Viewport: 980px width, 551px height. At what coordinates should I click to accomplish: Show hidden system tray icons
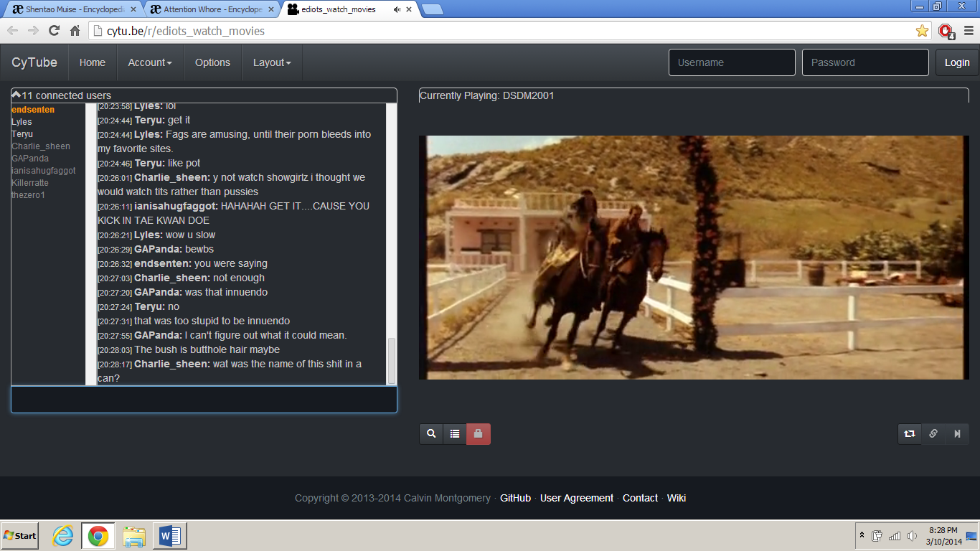click(862, 536)
